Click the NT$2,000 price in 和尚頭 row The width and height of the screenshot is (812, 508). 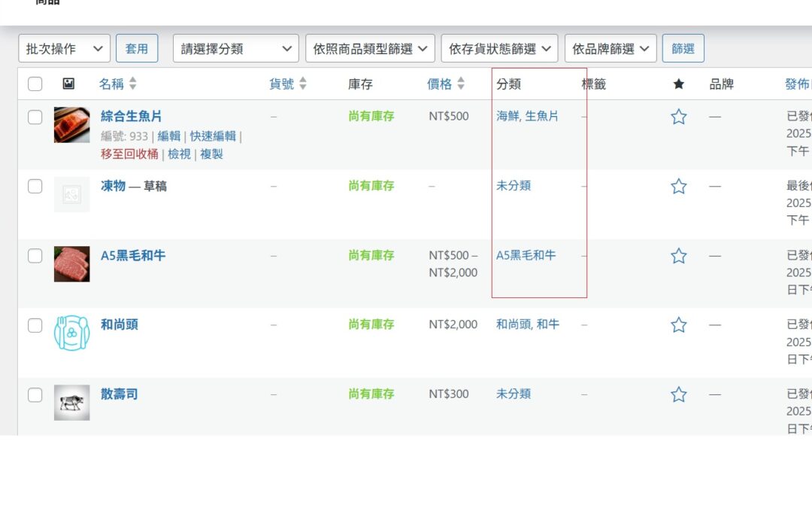click(x=453, y=324)
